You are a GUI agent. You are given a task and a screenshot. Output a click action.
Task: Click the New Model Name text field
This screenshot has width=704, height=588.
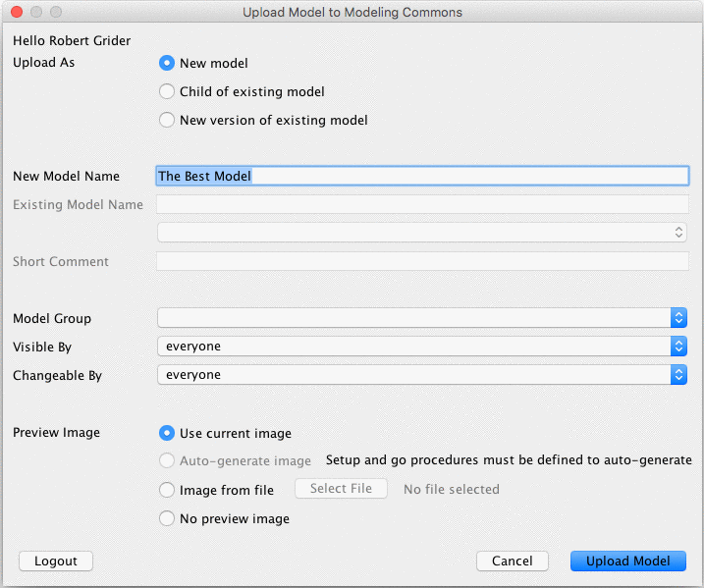422,177
